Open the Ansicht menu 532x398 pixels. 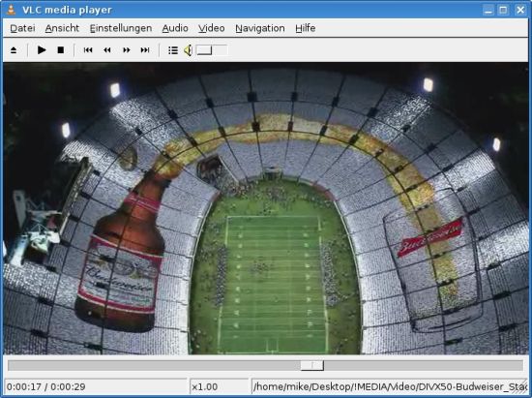(62, 28)
